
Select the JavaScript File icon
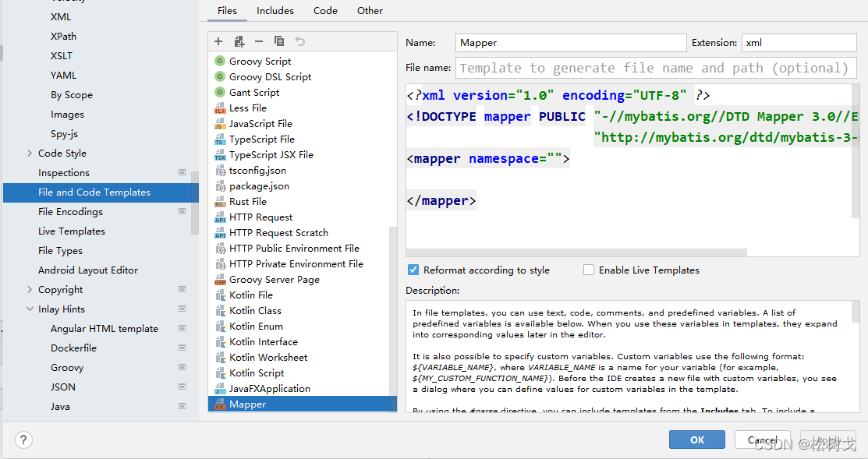[220, 123]
